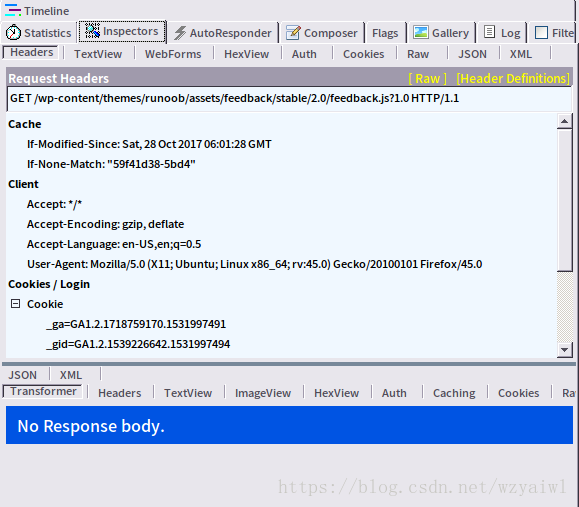
Task: Open the Timeline tab
Action: tap(37, 11)
